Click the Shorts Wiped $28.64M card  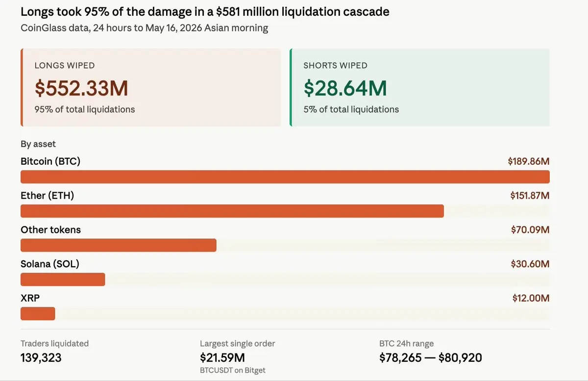pyautogui.click(x=419, y=87)
